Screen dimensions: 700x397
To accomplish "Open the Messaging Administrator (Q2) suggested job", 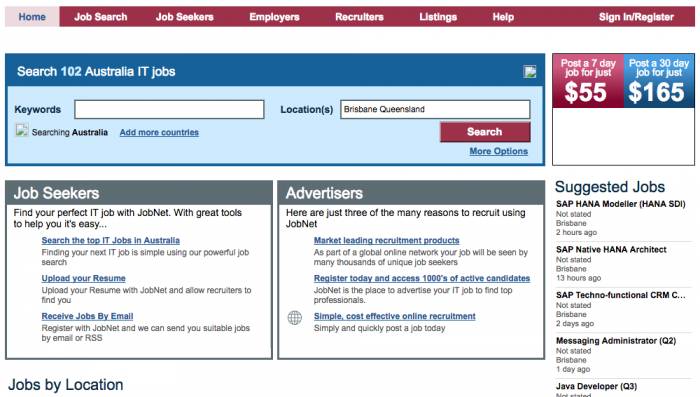I will 616,341.
